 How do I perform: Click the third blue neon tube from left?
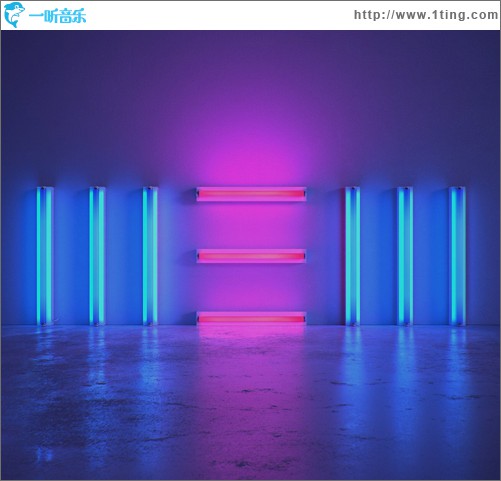(150, 256)
